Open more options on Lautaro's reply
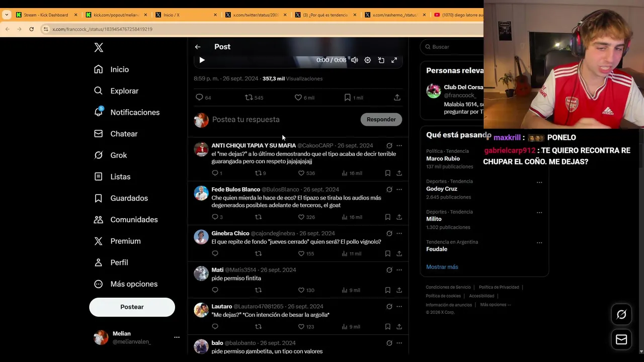 tap(399, 307)
